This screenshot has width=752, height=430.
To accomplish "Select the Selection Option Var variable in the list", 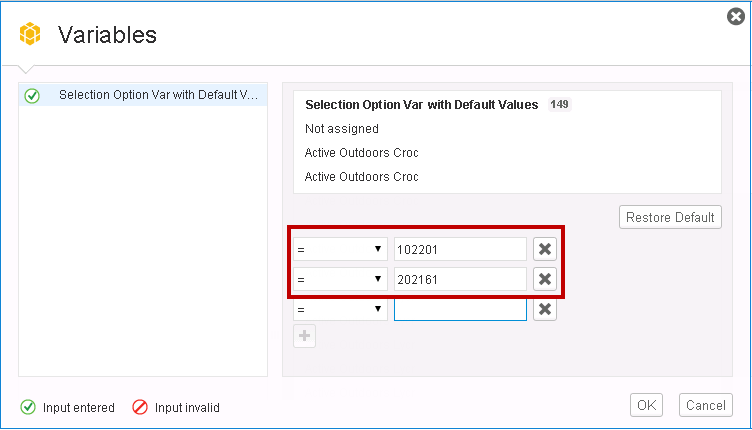I will tap(143, 95).
